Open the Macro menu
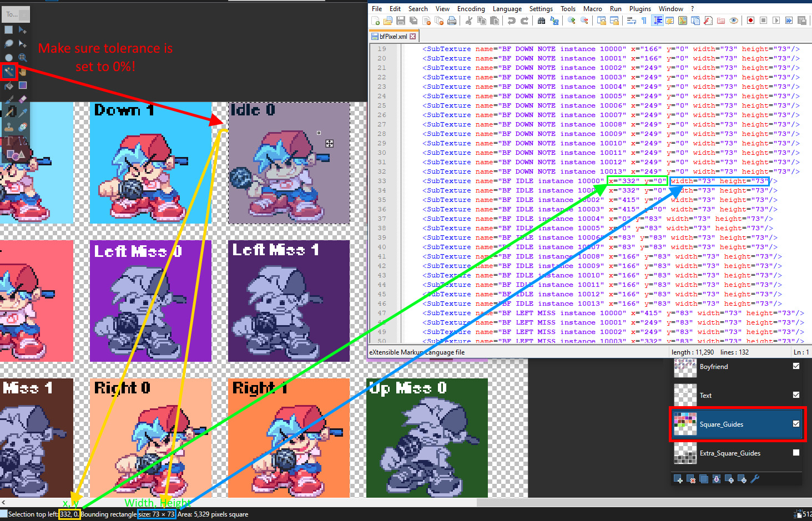The image size is (812, 521). tap(592, 9)
